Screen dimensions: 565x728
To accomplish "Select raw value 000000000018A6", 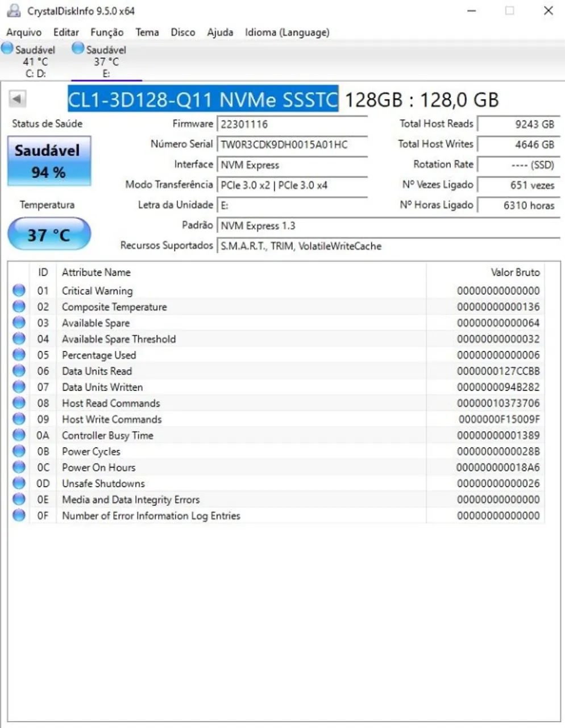I will click(498, 467).
